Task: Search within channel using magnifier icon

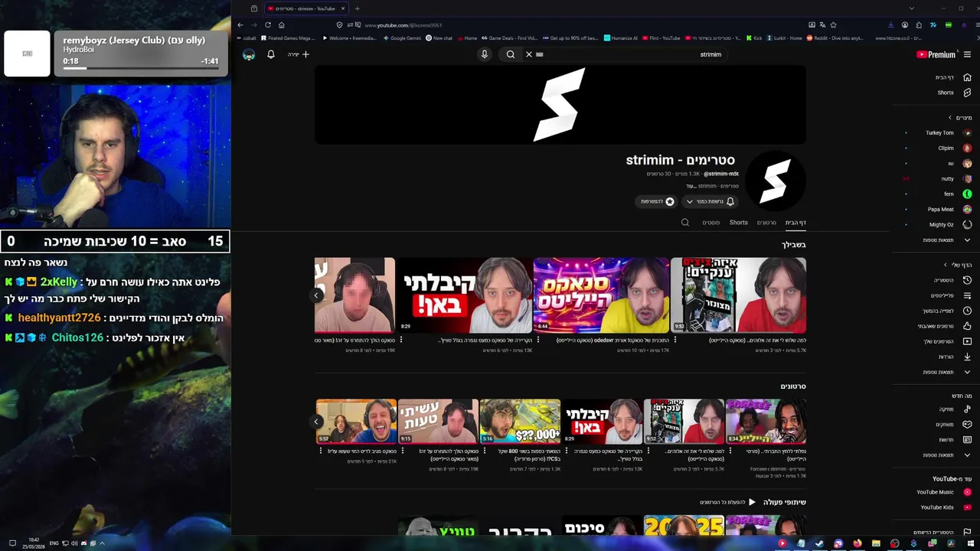Action: point(685,223)
